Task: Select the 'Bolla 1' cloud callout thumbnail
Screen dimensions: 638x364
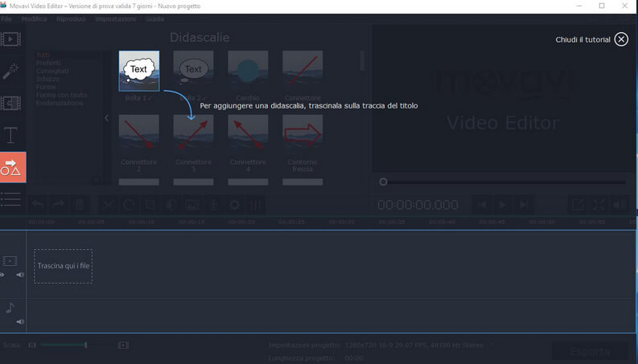Action: click(138, 71)
